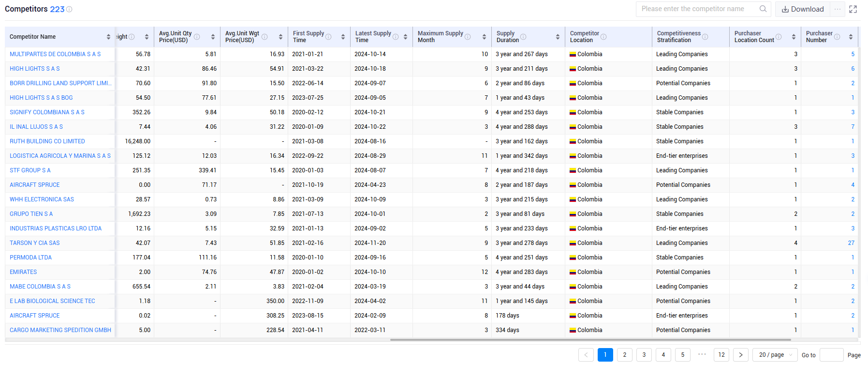Click the previous page arrow
This screenshot has height=365, width=868.
(586, 355)
